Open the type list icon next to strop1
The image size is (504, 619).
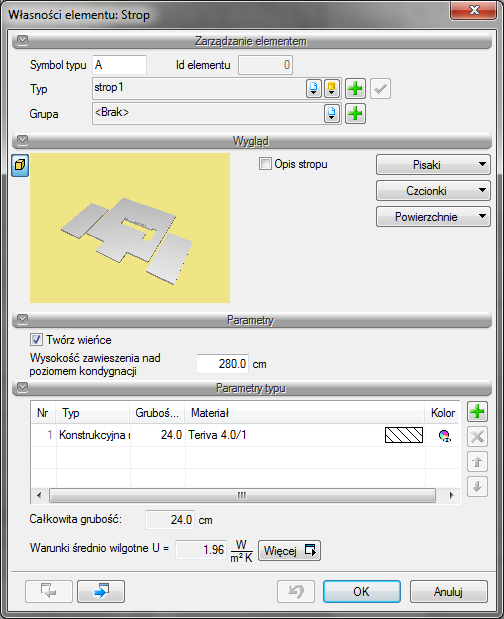tap(313, 88)
